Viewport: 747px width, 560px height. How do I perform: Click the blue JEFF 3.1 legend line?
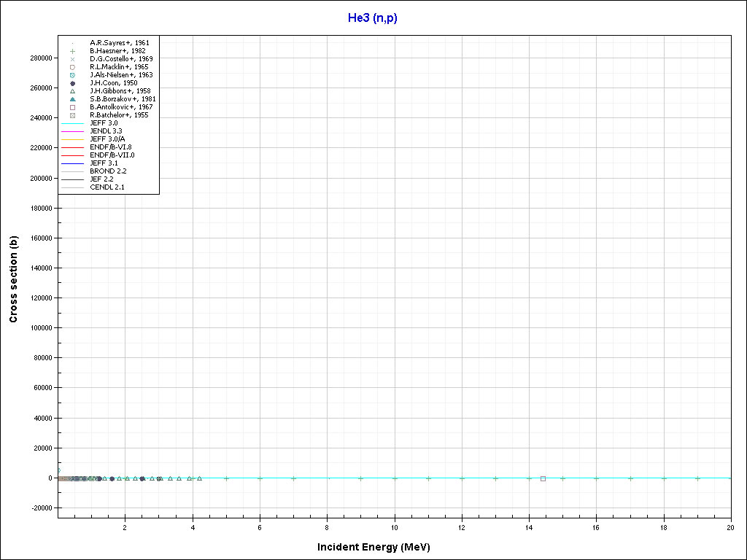click(x=72, y=163)
